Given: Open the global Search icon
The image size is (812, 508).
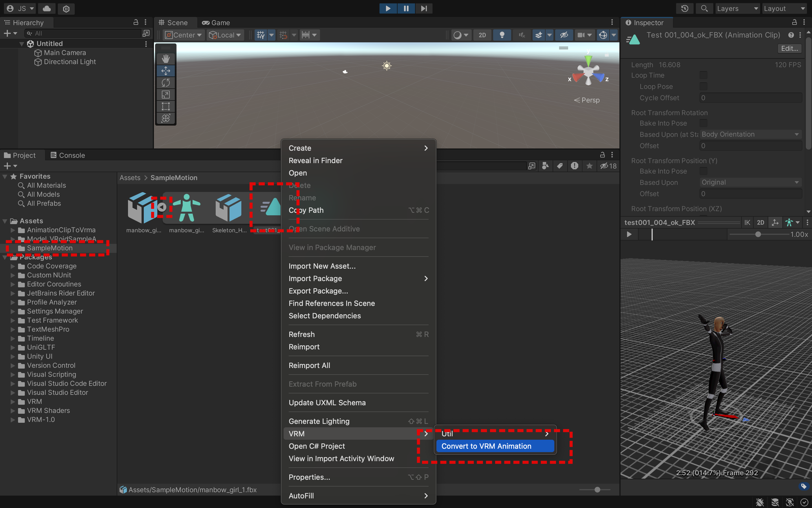Looking at the screenshot, I should pyautogui.click(x=704, y=8).
